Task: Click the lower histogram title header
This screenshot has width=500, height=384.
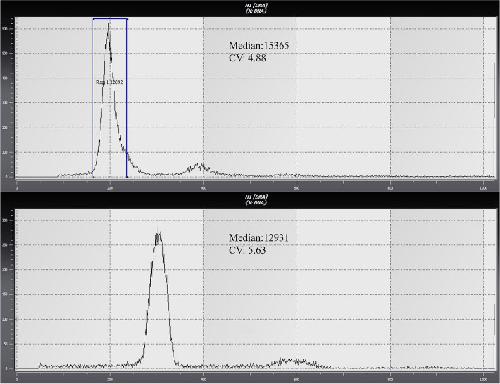Action: click(256, 200)
